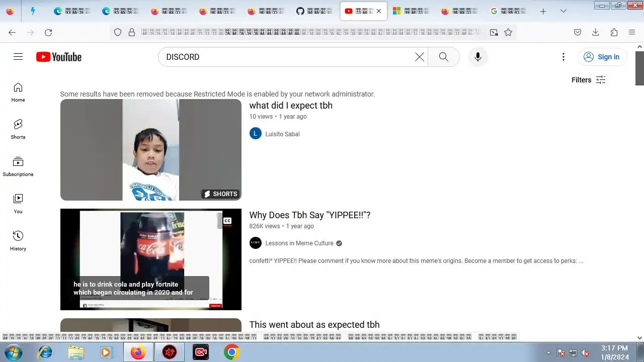Toggle picture-in-picture icon in address bar
This screenshot has width=644, height=362.
pyautogui.click(x=494, y=32)
